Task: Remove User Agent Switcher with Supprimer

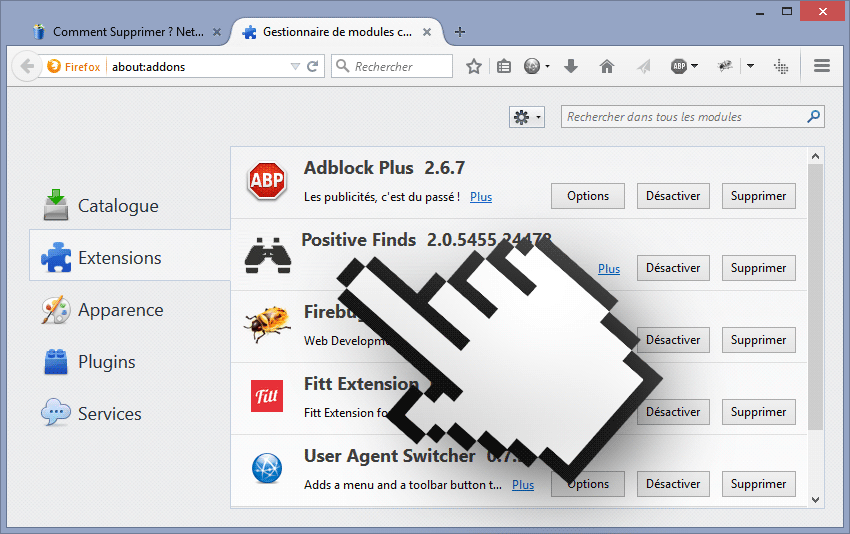Action: point(758,484)
